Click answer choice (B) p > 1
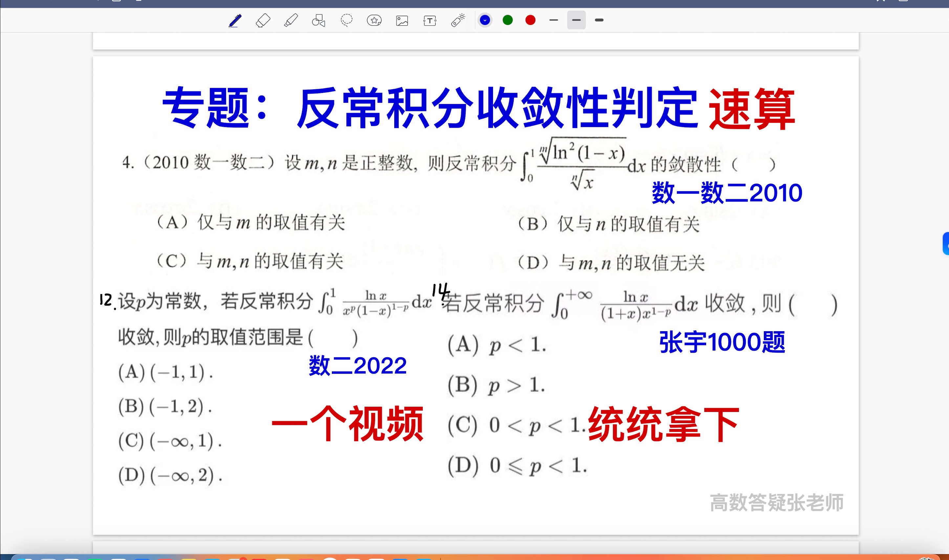 [496, 385]
